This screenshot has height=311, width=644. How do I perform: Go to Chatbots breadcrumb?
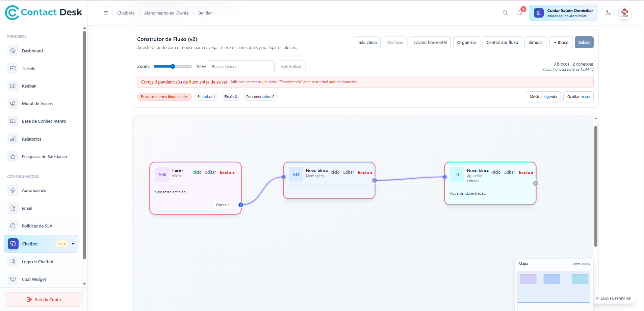126,13
